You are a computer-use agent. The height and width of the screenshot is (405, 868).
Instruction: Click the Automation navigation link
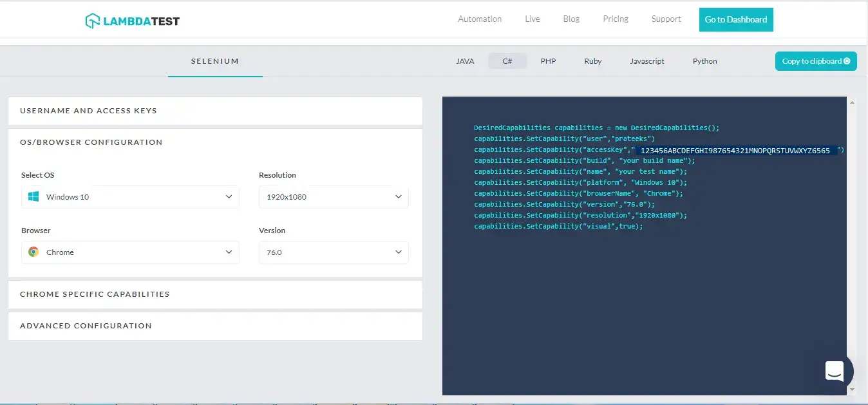coord(479,19)
